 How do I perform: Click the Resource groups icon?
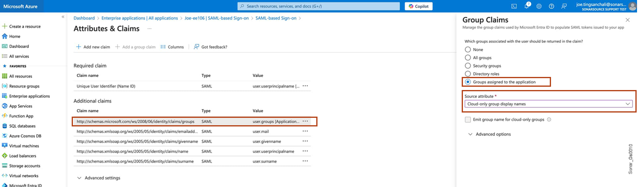[x=5, y=86]
